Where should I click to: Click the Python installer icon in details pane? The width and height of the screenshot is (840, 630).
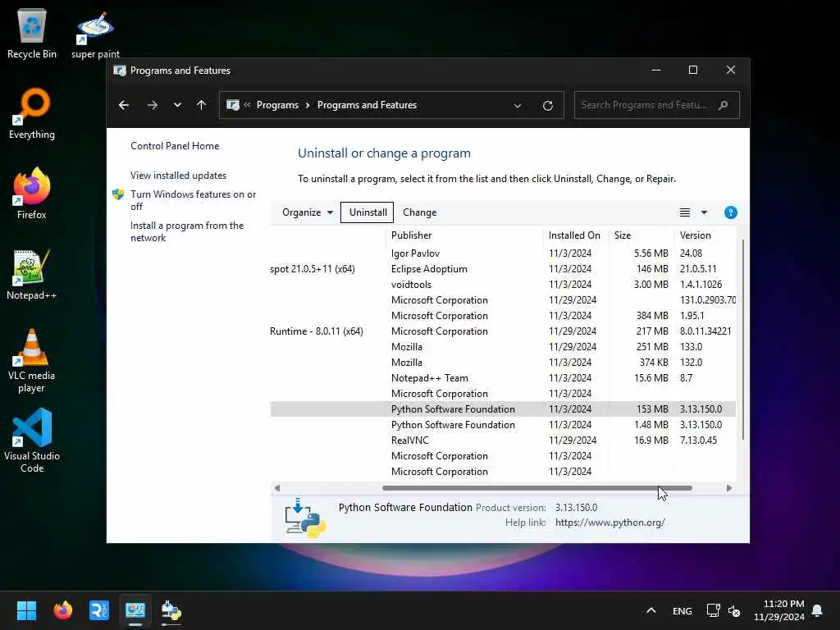click(304, 518)
